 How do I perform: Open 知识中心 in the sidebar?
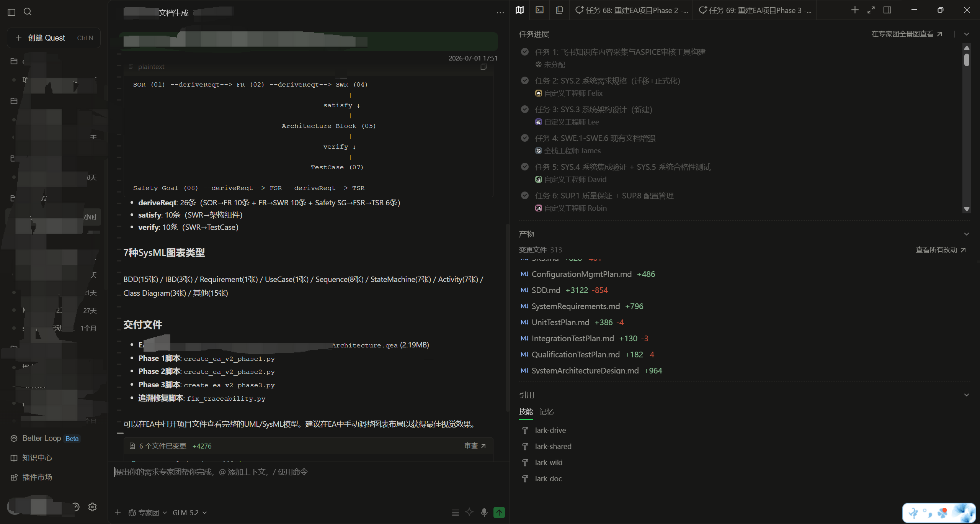point(31,458)
